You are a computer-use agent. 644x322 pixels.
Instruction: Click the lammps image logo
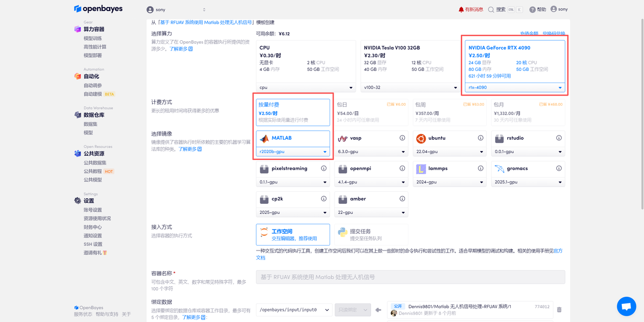tap(421, 169)
